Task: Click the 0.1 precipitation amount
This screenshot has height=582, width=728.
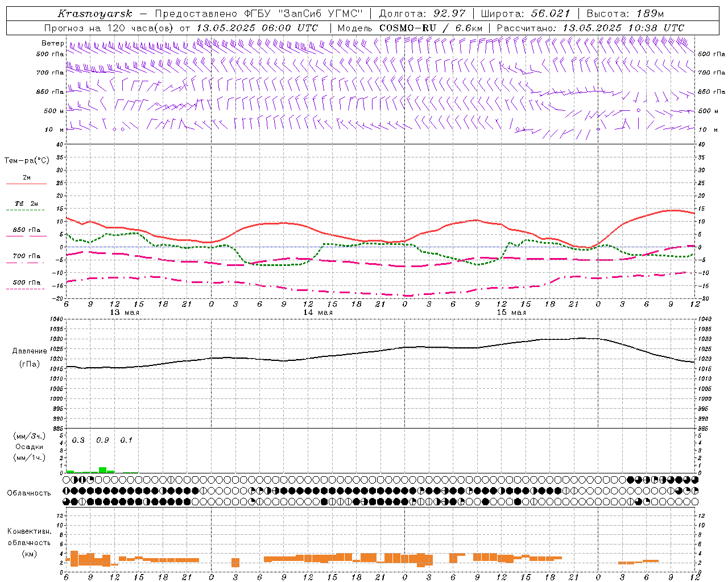Action: (x=127, y=440)
